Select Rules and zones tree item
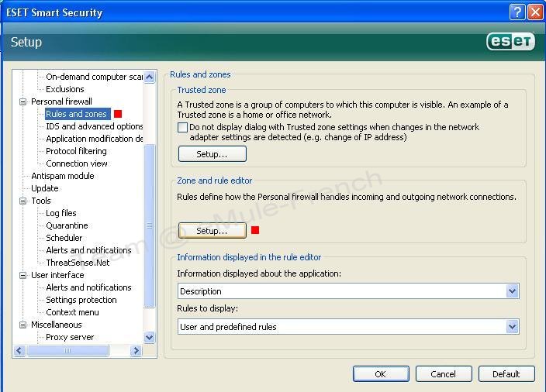The height and width of the screenshot is (392, 546). pyautogui.click(x=76, y=114)
